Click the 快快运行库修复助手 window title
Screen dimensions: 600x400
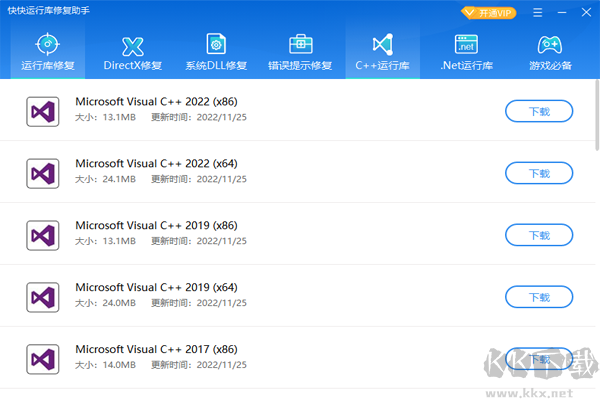49,11
